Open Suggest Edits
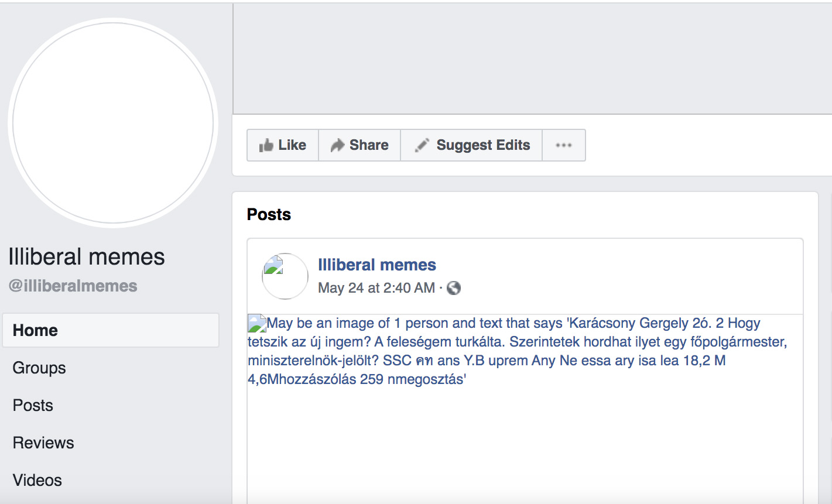The height and width of the screenshot is (504, 832). pos(471,145)
